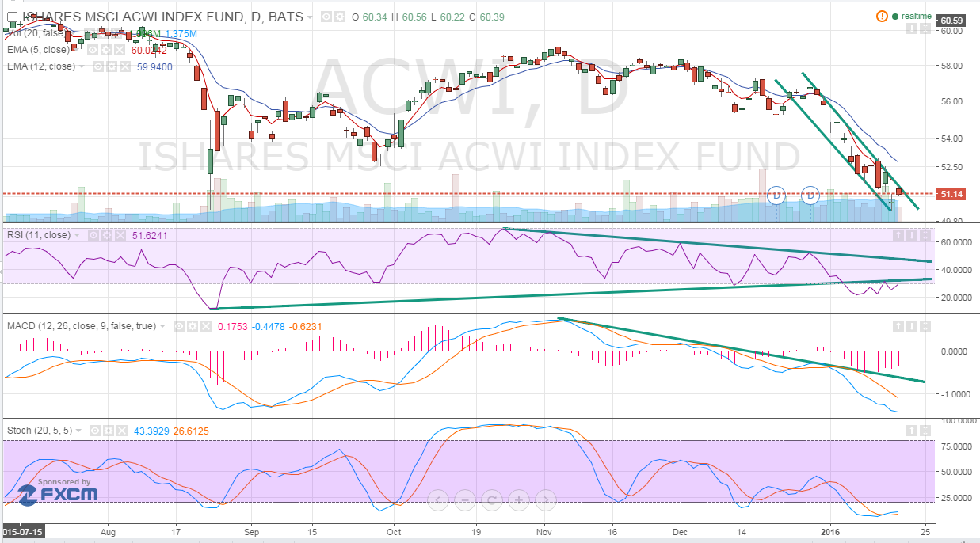Remove the MACD indicator
This screenshot has width=980, height=543.
206,326
